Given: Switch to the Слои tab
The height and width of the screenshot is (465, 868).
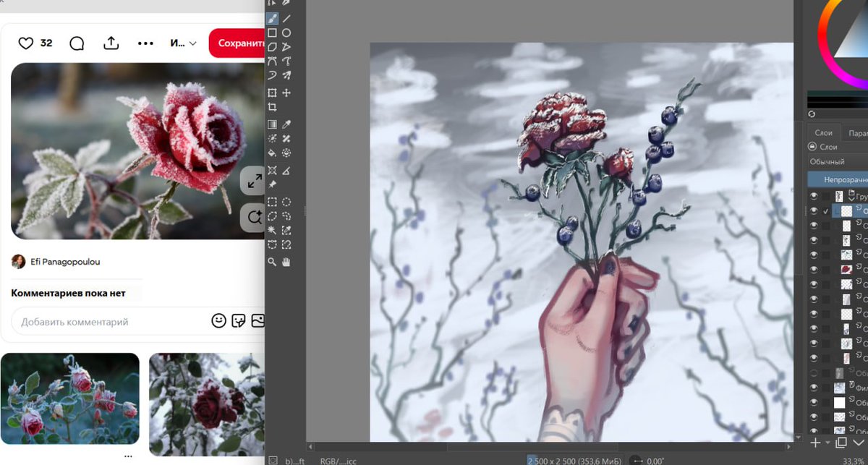Looking at the screenshot, I should click(824, 133).
